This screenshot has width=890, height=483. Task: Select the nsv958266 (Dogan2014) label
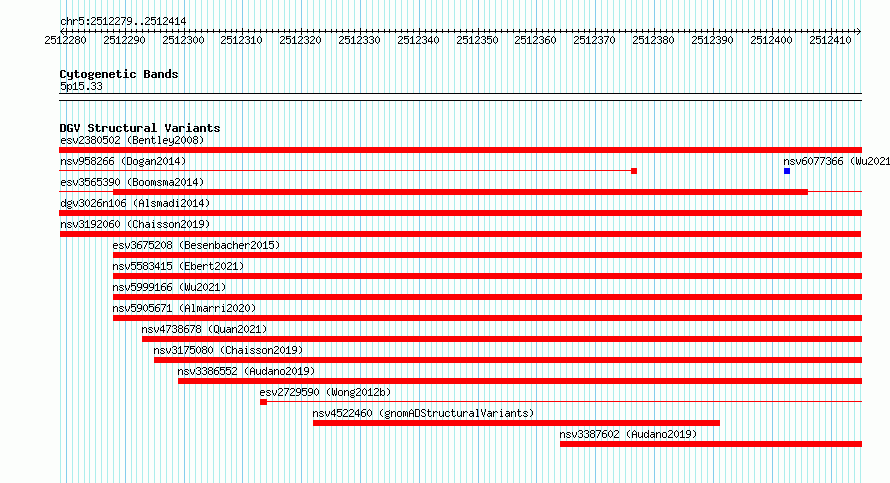click(123, 161)
